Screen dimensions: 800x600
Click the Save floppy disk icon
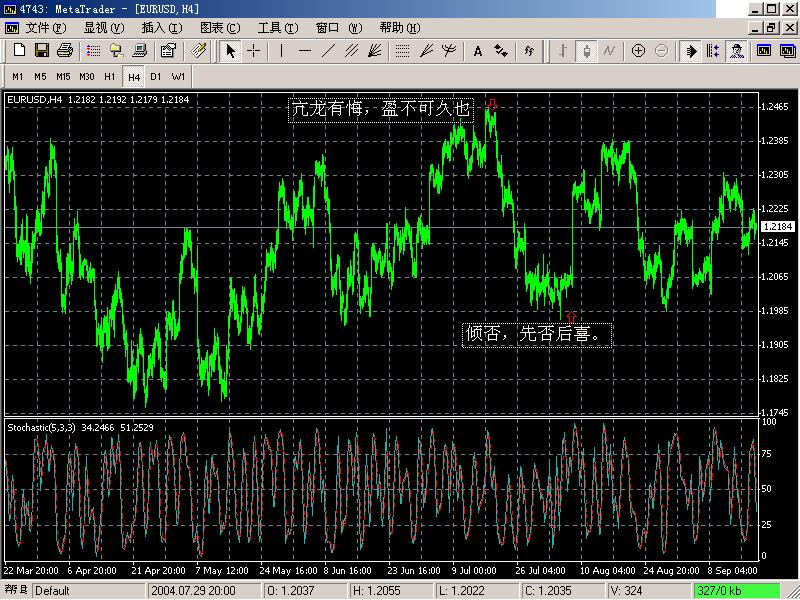pos(42,51)
